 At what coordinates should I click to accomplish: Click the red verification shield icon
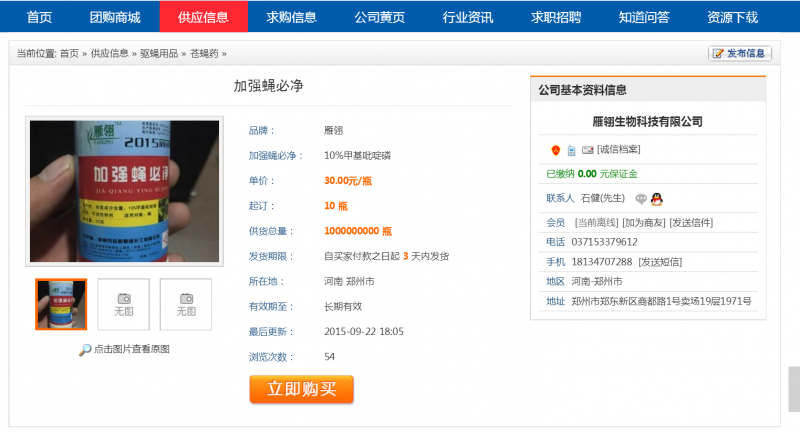[556, 150]
